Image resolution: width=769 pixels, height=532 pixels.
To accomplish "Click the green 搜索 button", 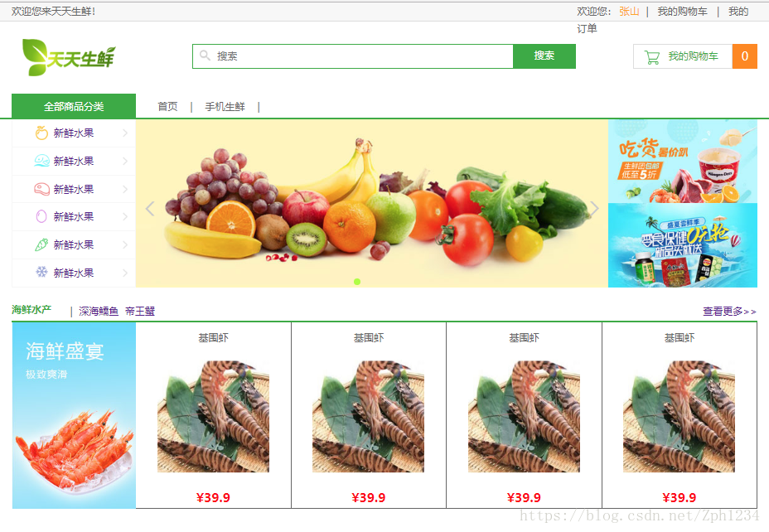I will click(544, 56).
